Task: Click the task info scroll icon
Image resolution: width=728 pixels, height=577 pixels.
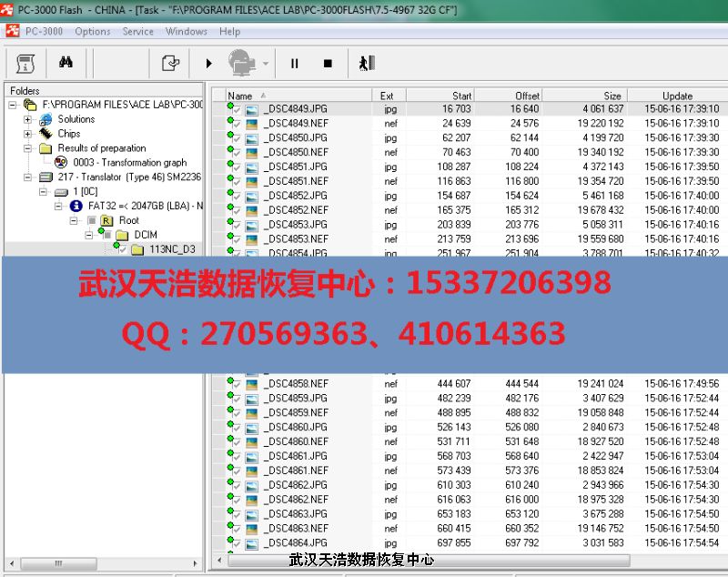Action: [25, 63]
